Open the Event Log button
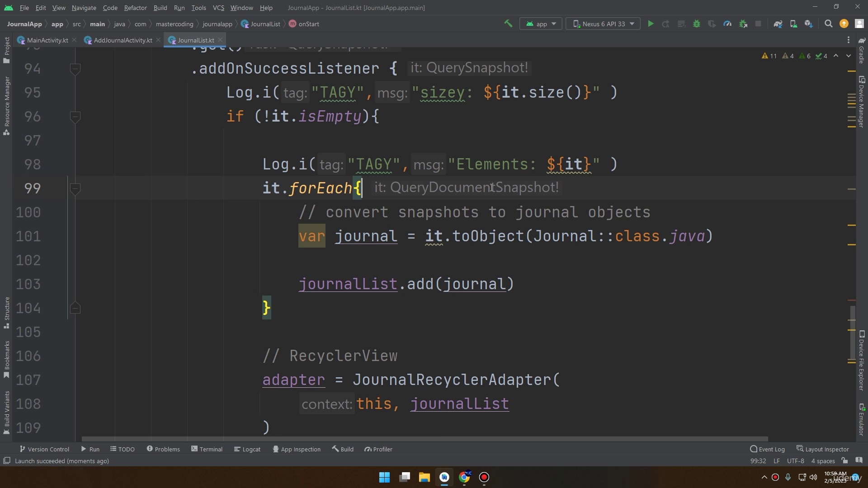This screenshot has width=868, height=488. click(768, 449)
